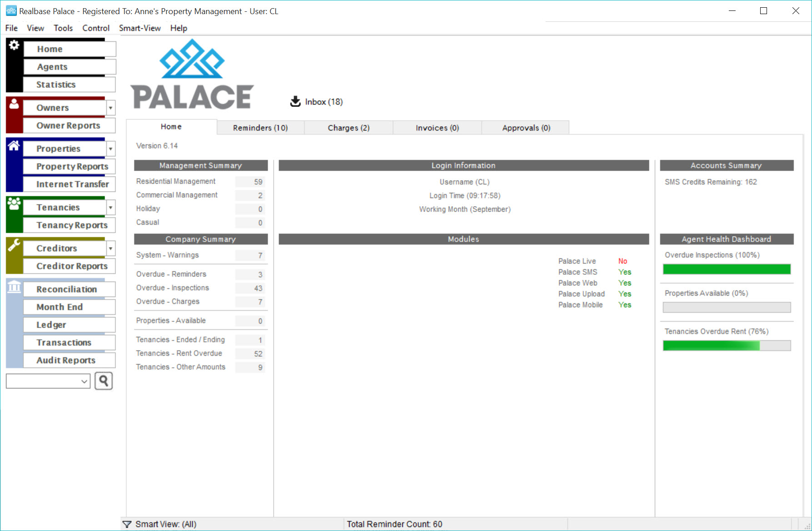Open the Creditors list
Viewport: 812px width, 531px height.
(x=65, y=248)
